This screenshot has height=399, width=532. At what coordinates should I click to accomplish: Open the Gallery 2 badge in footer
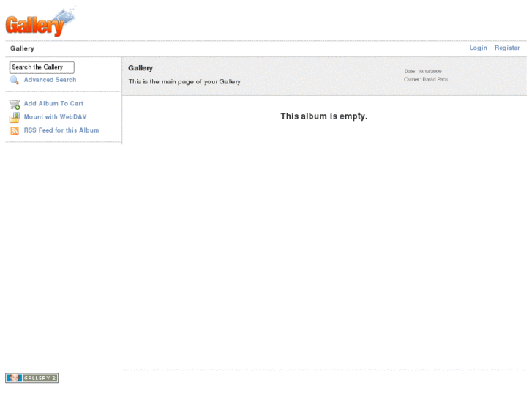tap(32, 378)
